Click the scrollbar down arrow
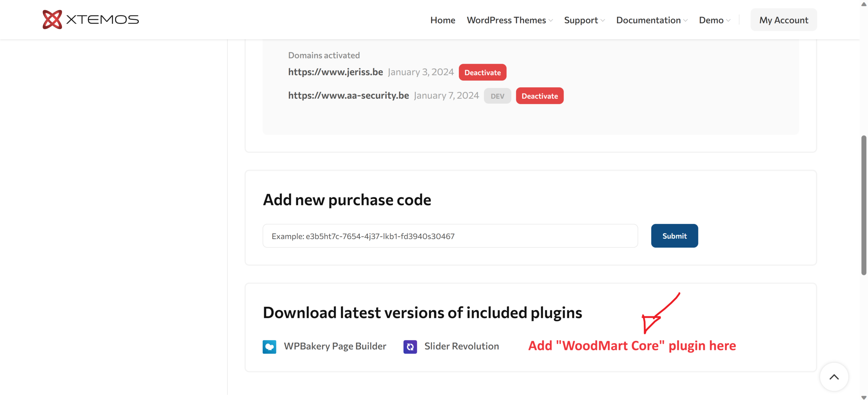Image resolution: width=868 pixels, height=400 pixels. tap(864, 397)
